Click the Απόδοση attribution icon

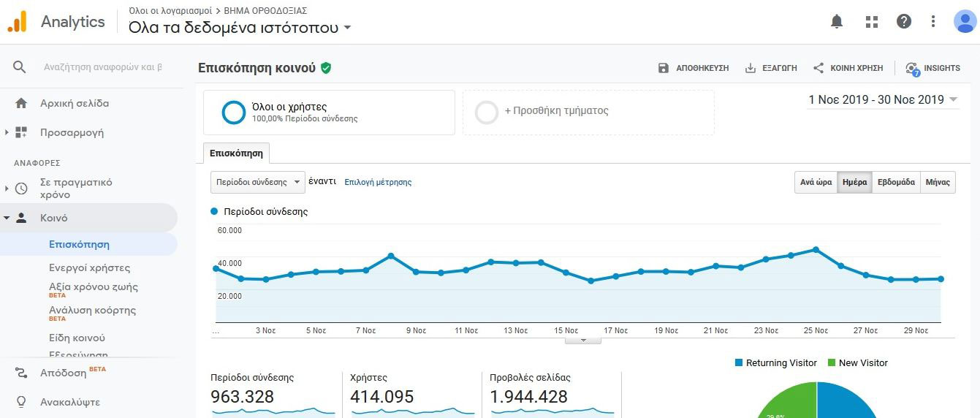pos(21,373)
